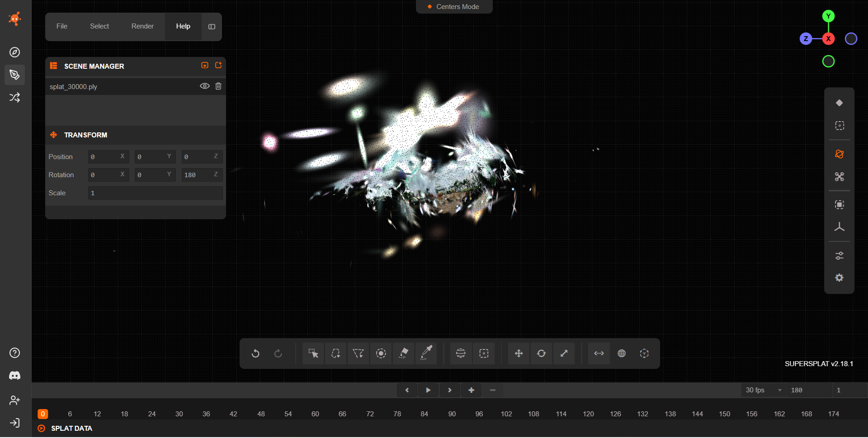Select the Flood fill selection tool

pos(404,353)
